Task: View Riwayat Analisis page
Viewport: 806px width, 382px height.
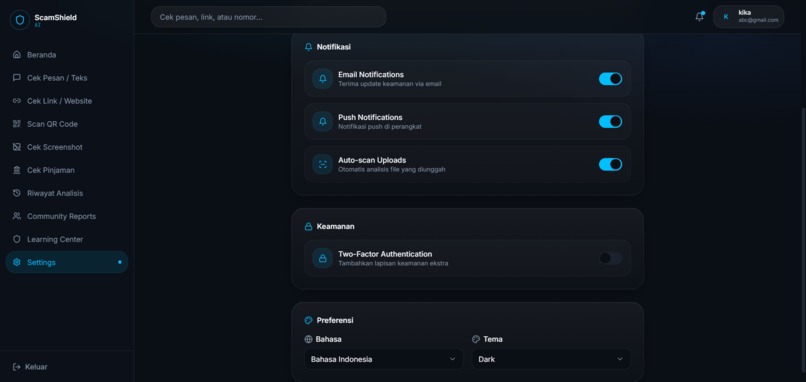Action: tap(67, 193)
